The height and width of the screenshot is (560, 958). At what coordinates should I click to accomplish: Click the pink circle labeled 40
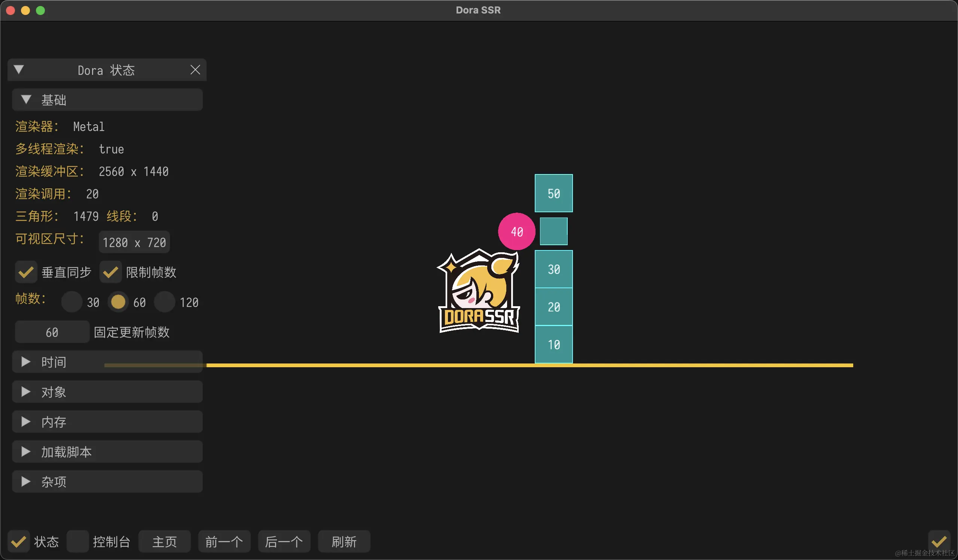[x=516, y=231]
